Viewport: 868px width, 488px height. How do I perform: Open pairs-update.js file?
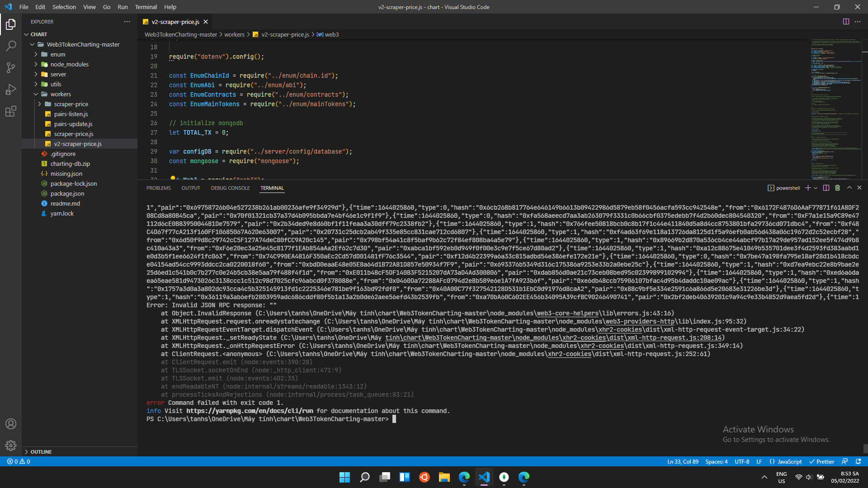(x=80, y=124)
